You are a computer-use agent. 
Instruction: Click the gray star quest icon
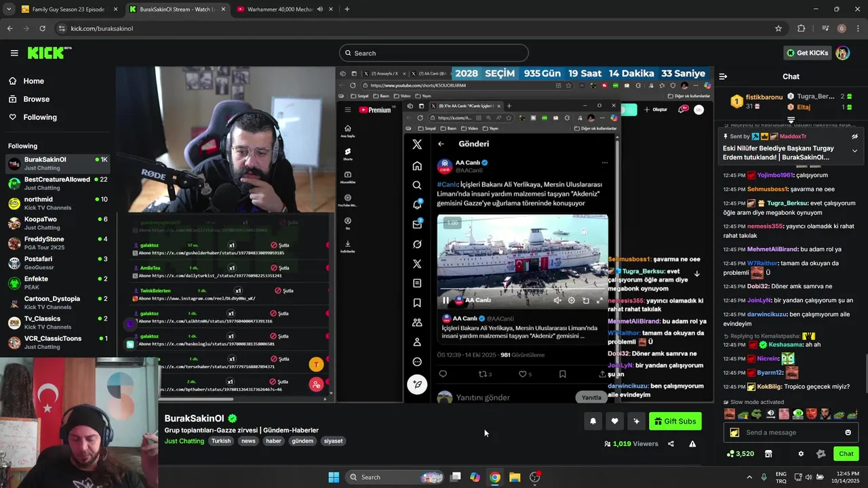click(x=821, y=454)
